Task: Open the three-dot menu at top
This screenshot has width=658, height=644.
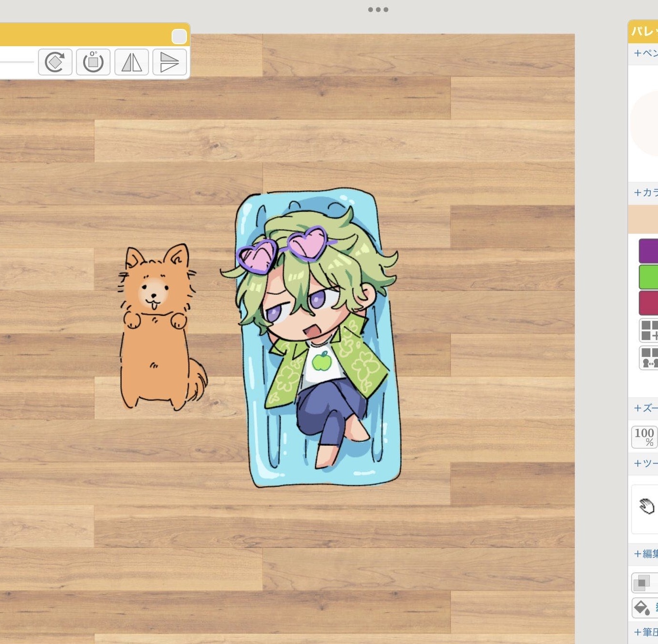Action: [378, 10]
